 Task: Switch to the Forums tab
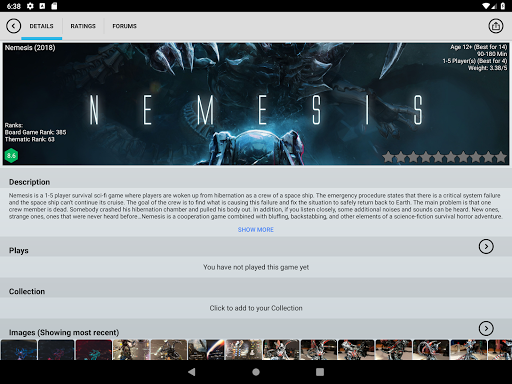point(124,26)
